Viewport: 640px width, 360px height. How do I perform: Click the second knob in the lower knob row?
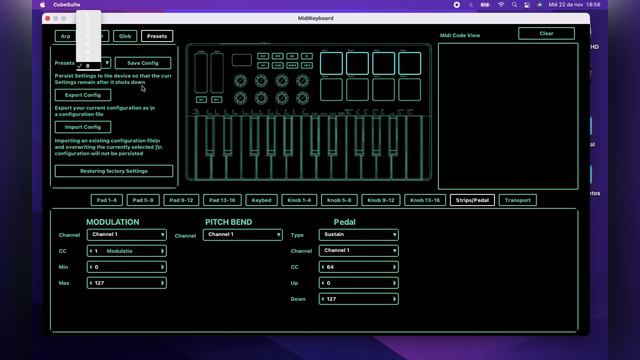point(261,98)
